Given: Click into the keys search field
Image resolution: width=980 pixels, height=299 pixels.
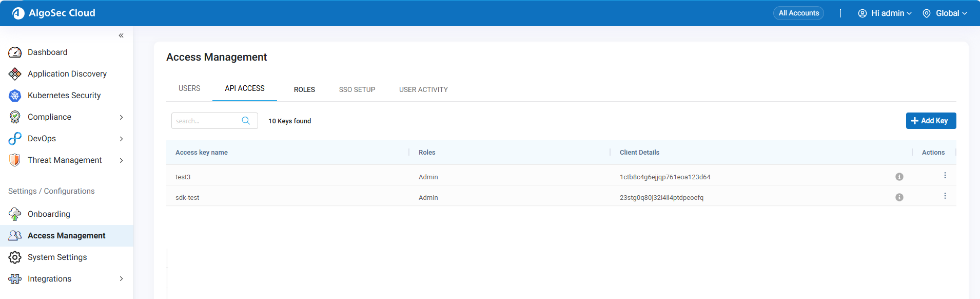Looking at the screenshot, I should click(206, 121).
